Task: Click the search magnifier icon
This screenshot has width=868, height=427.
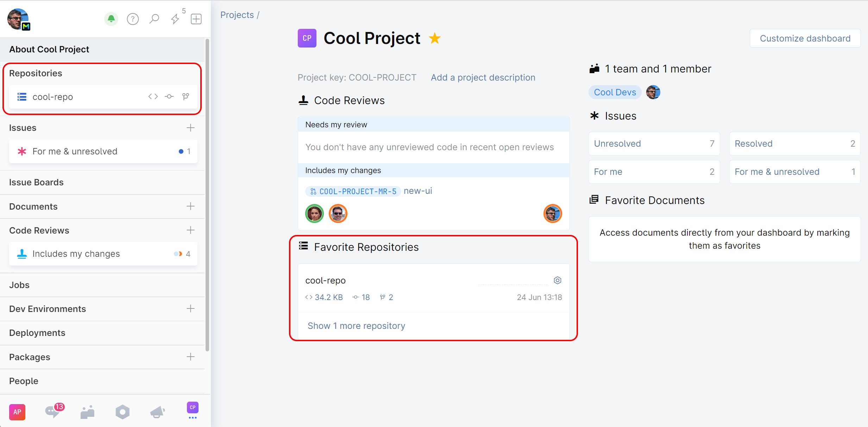Action: click(x=154, y=19)
